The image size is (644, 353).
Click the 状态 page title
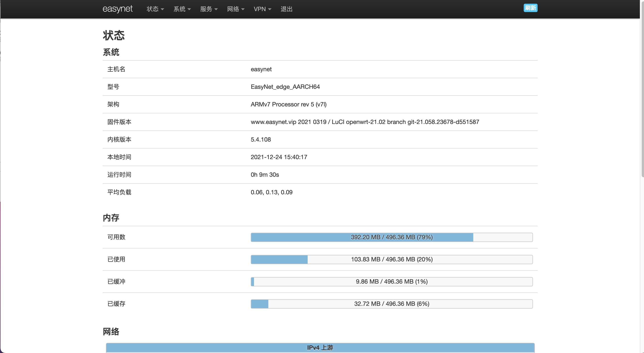click(114, 35)
